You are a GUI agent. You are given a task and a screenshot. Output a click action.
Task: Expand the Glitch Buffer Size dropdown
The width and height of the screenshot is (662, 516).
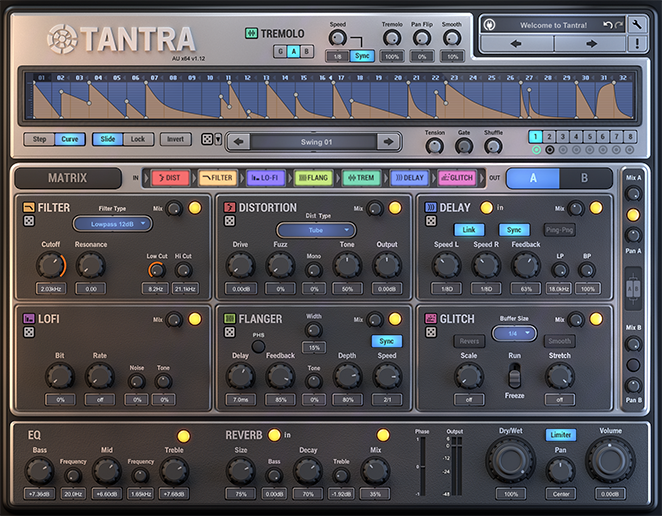coord(514,333)
